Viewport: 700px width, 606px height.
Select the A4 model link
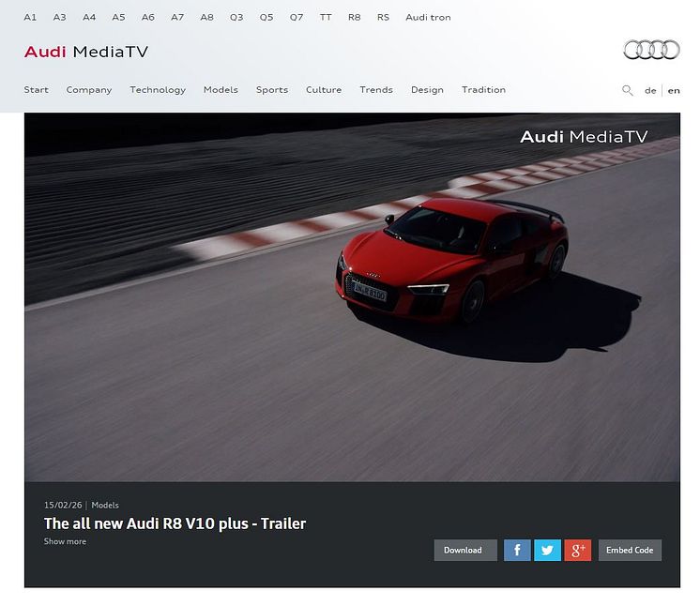89,18
